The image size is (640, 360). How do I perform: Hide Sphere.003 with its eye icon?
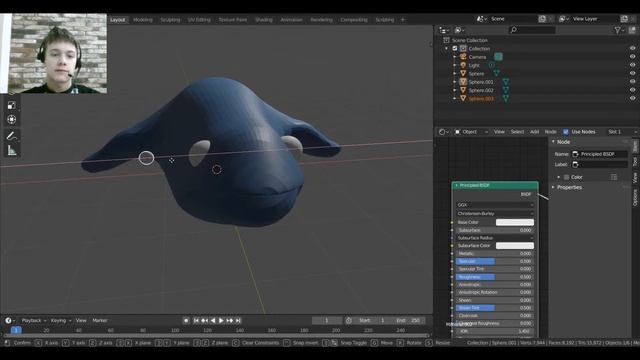point(632,98)
